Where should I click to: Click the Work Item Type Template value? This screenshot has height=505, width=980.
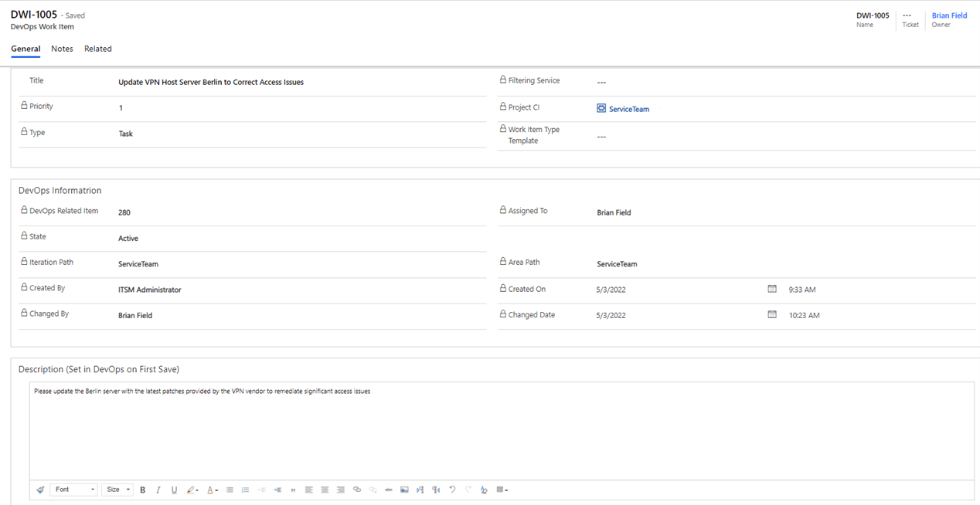(x=602, y=137)
